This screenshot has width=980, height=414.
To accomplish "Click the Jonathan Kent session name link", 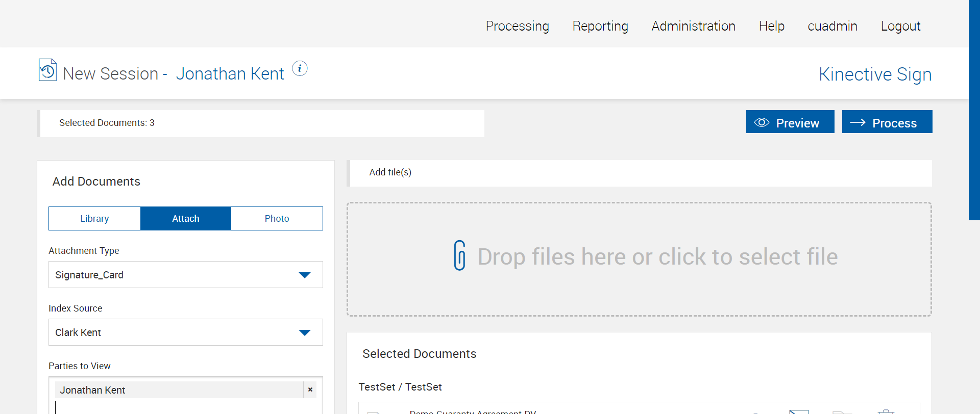I will 230,74.
